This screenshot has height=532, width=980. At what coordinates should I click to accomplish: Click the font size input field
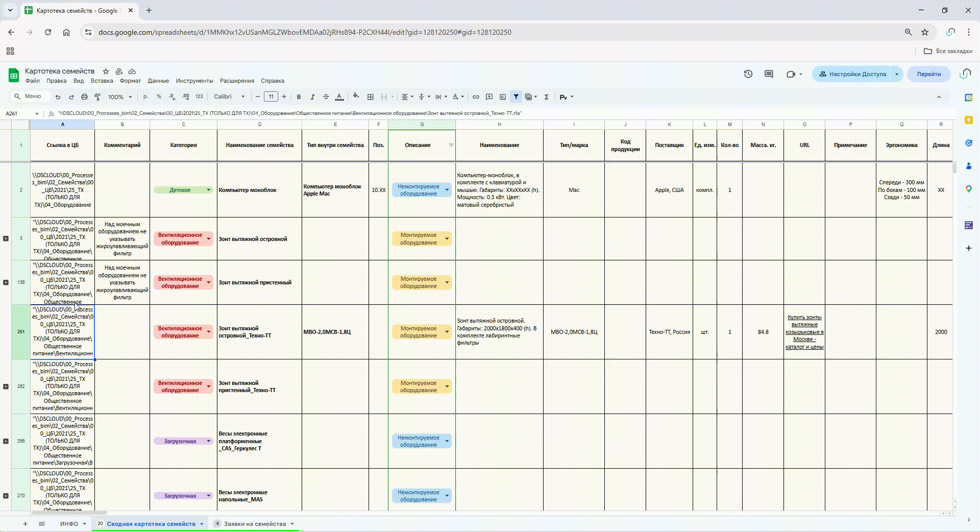[271, 97]
